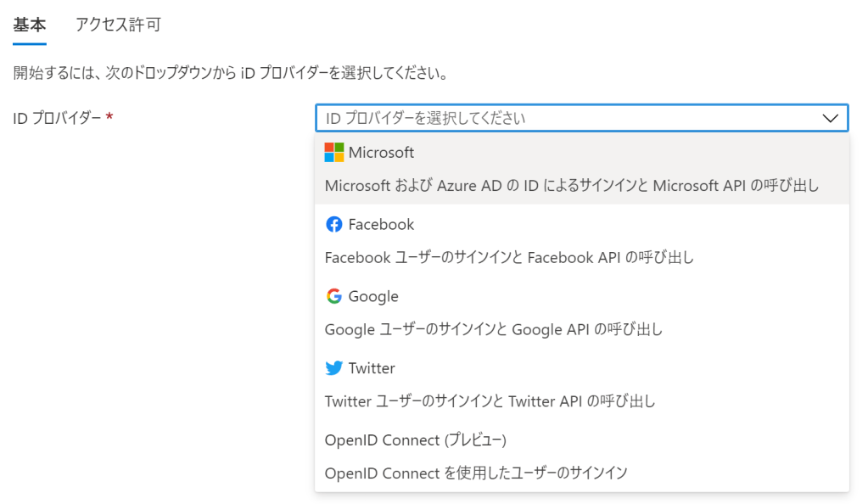
Task: Click the ID プロバイダー field label
Action: [58, 118]
